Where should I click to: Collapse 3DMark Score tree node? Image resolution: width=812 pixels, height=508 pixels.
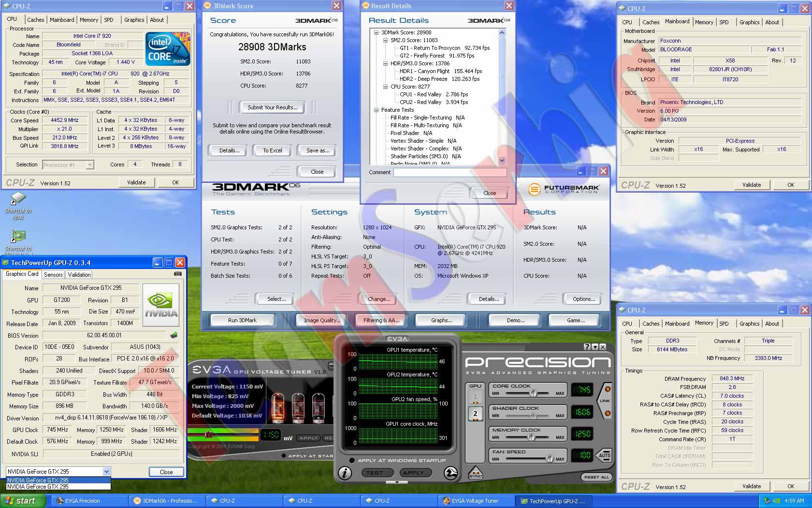(376, 32)
